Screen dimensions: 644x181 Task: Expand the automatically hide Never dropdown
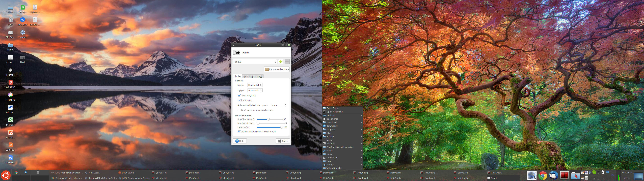[x=278, y=105]
